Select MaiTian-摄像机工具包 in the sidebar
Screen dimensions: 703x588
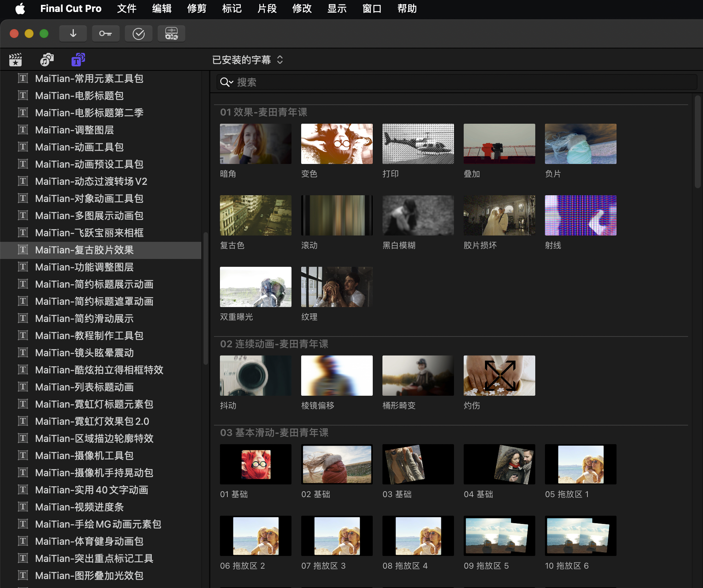[101, 456]
